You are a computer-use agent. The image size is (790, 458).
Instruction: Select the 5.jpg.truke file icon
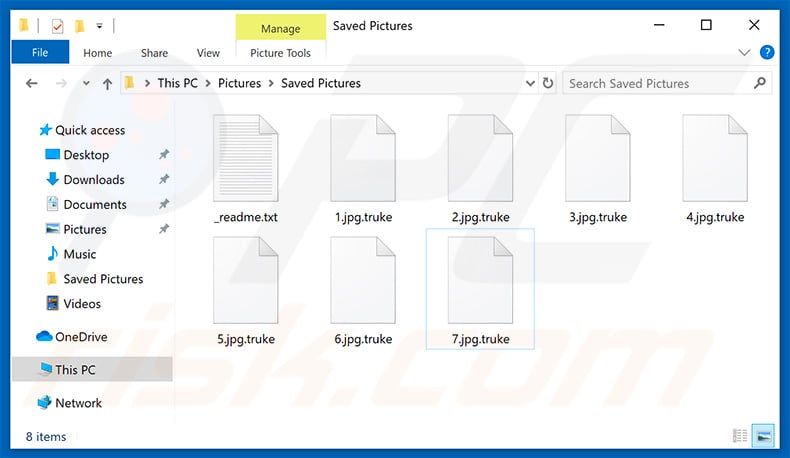[x=245, y=280]
